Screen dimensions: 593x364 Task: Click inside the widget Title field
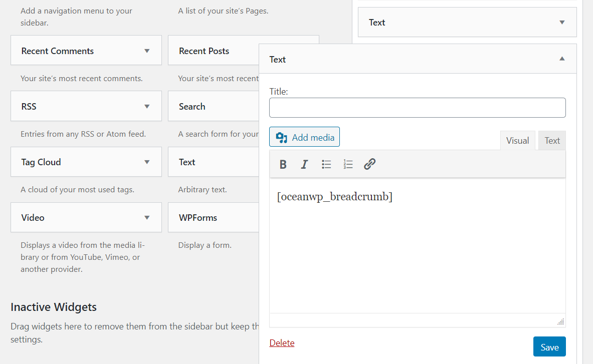pos(418,107)
